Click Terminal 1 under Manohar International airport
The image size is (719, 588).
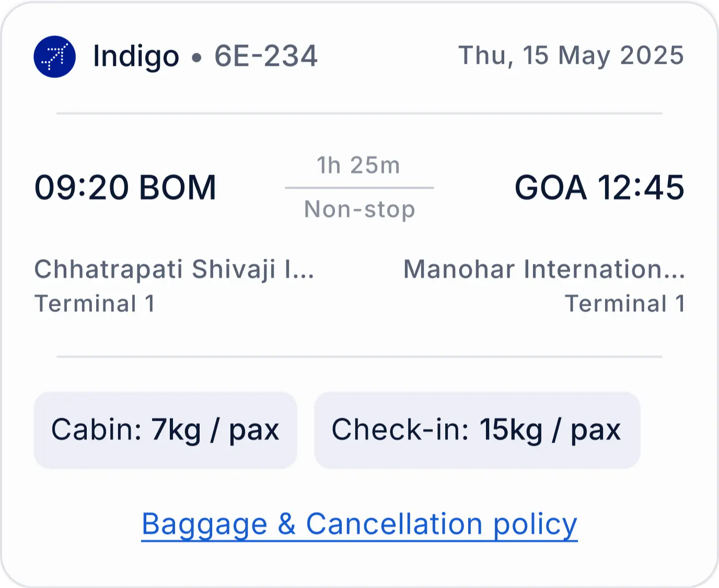coord(625,304)
